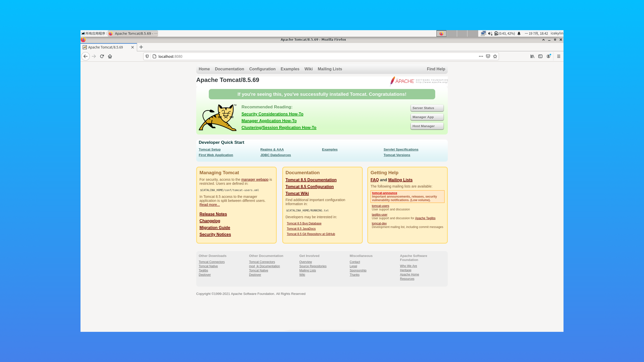Screen dimensions: 644x362
Task: Open the taglibs-user mailing list link
Action: pyautogui.click(x=379, y=215)
